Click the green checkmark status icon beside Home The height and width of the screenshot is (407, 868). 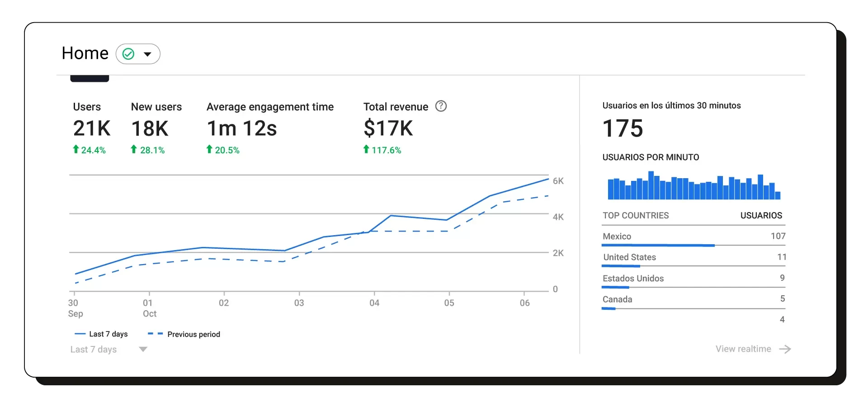click(x=128, y=54)
